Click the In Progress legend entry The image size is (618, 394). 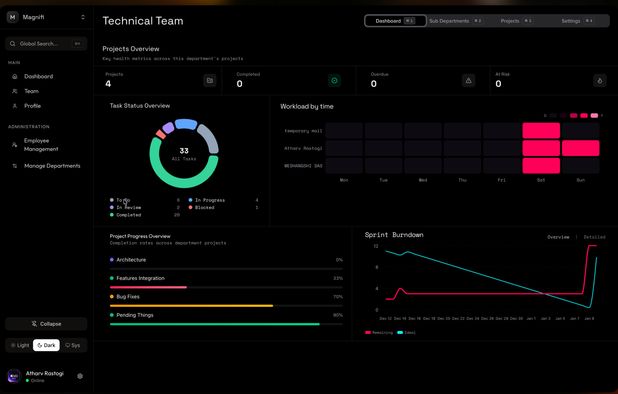click(x=223, y=200)
